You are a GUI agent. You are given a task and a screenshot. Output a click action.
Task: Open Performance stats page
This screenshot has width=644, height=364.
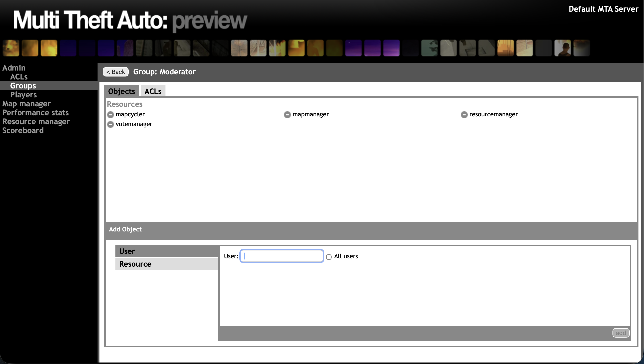(35, 113)
